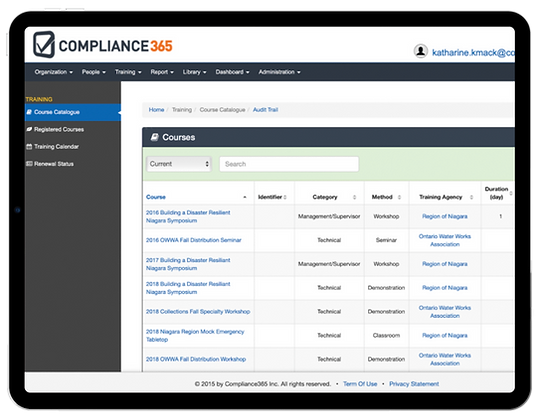This screenshot has height=415, width=542.
Task: Click the Training breadcrumb item
Action: 182,110
